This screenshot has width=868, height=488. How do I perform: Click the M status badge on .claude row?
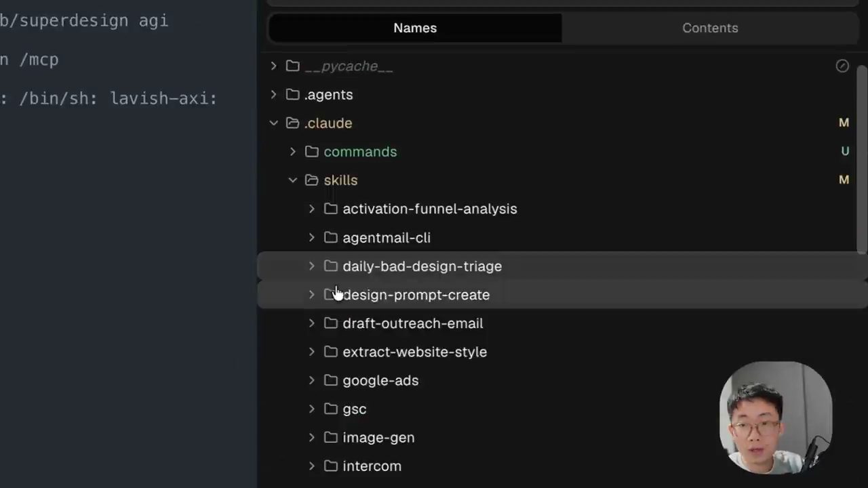pyautogui.click(x=844, y=123)
